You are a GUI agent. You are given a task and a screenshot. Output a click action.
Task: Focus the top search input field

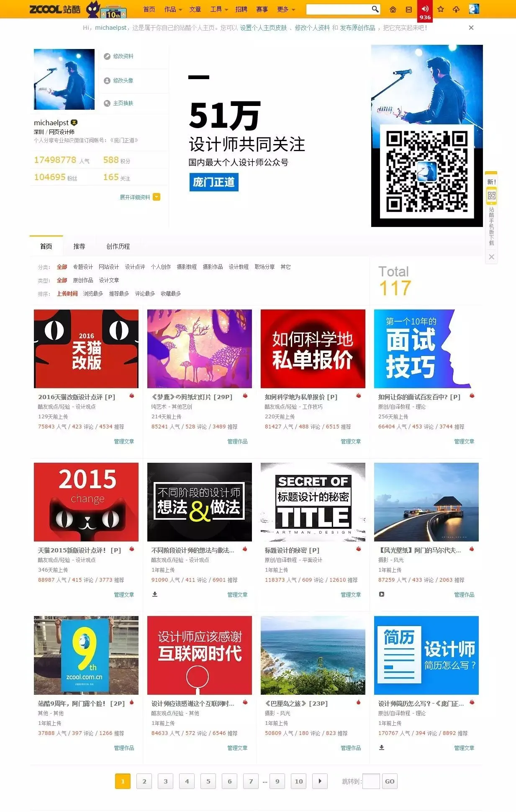tap(339, 9)
